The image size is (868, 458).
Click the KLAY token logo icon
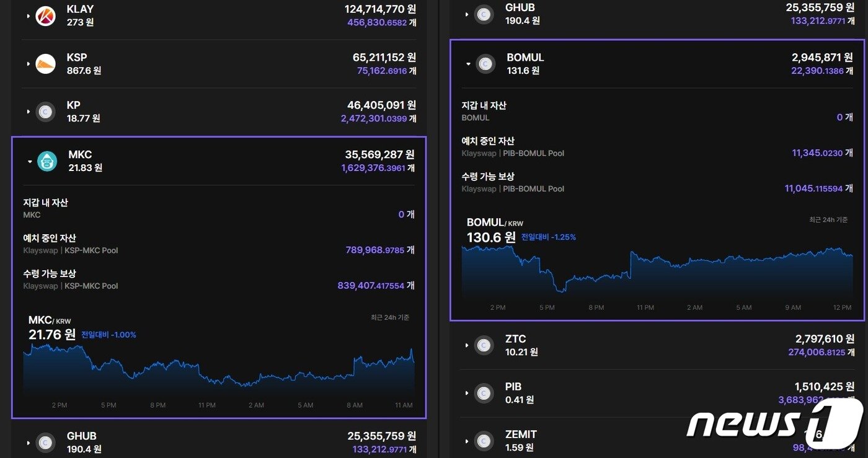pos(45,16)
